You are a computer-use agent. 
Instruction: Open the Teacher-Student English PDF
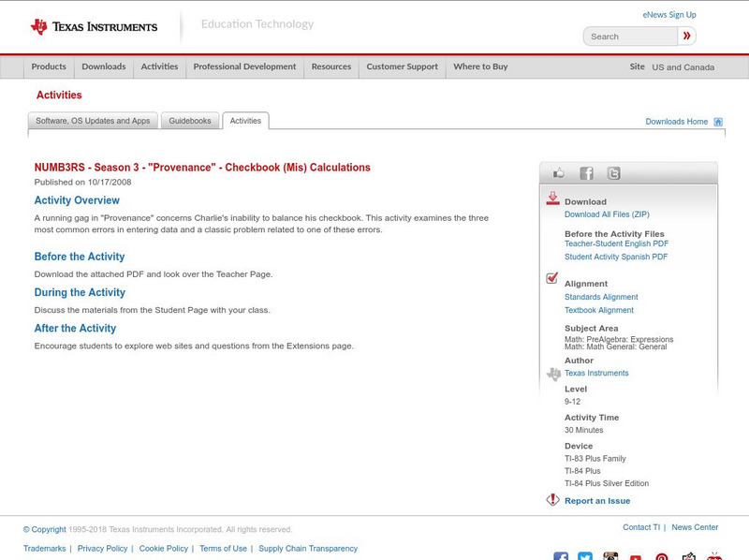point(616,243)
